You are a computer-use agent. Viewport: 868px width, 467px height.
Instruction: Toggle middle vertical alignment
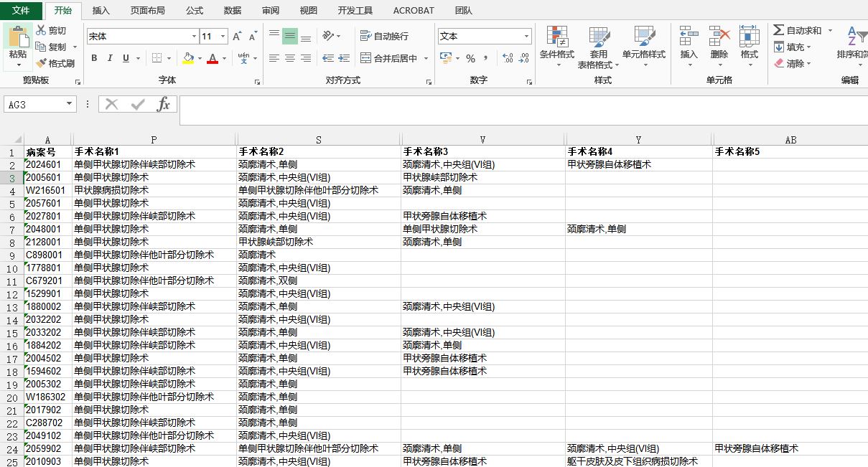point(290,36)
